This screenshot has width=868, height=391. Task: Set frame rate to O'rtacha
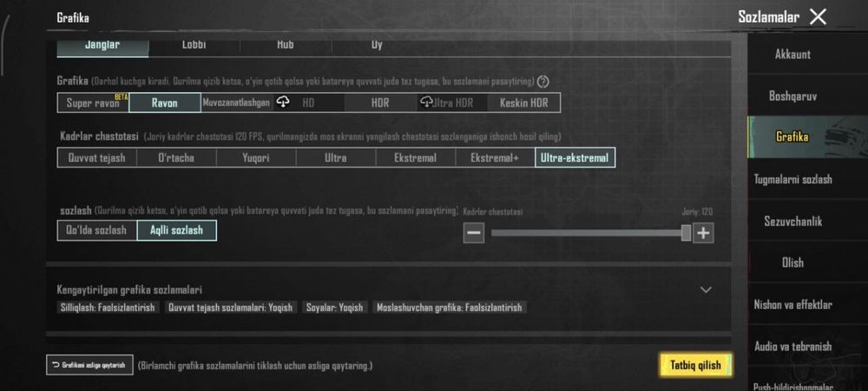click(176, 158)
